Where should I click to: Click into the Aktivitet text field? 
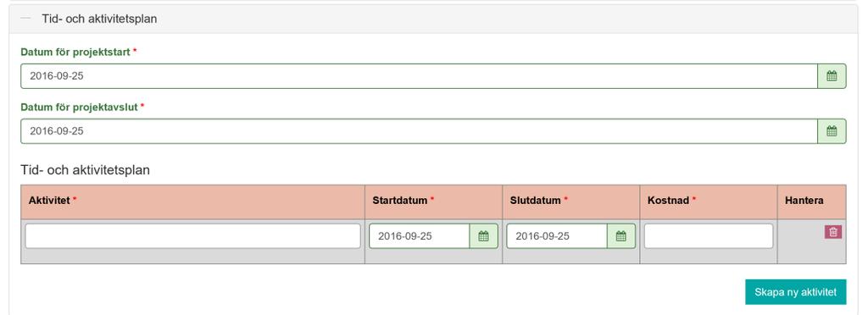192,236
